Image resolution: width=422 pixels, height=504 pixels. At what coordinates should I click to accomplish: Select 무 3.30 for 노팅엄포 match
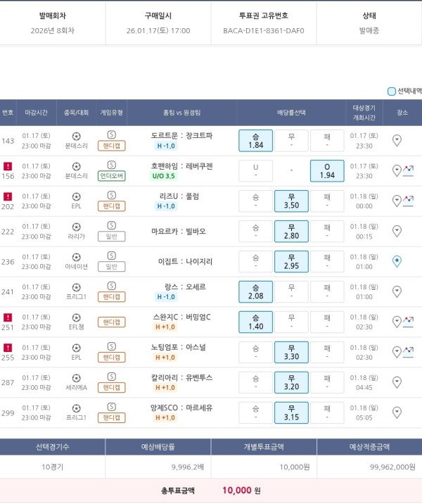point(291,352)
